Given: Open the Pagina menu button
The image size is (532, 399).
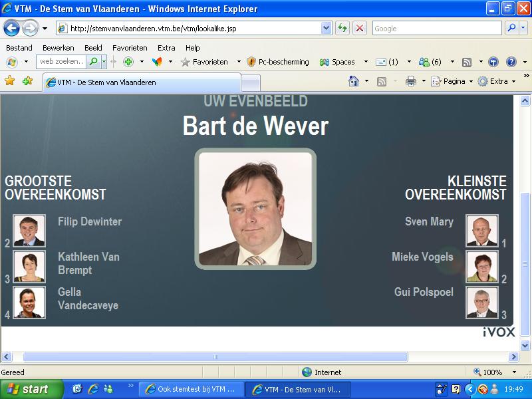Looking at the screenshot, I should [x=452, y=81].
